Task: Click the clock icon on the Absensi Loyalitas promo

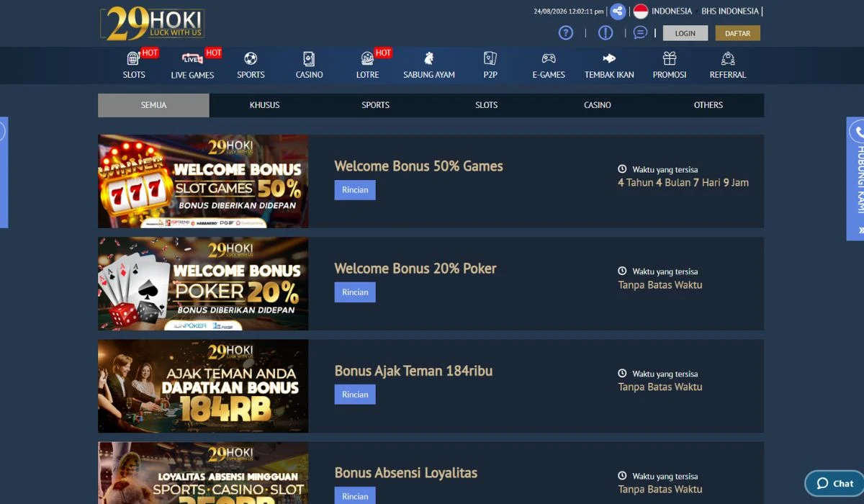Action: 622,476
